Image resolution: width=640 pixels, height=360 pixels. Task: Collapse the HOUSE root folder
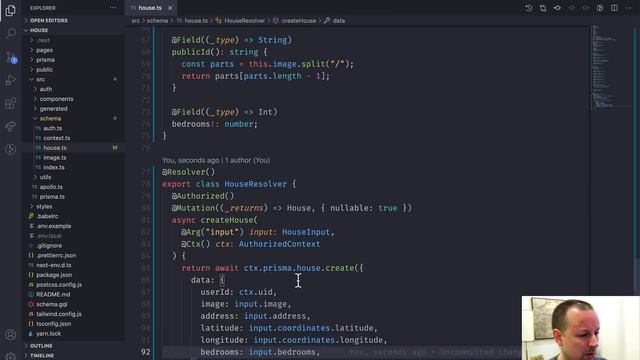pyautogui.click(x=73, y=30)
